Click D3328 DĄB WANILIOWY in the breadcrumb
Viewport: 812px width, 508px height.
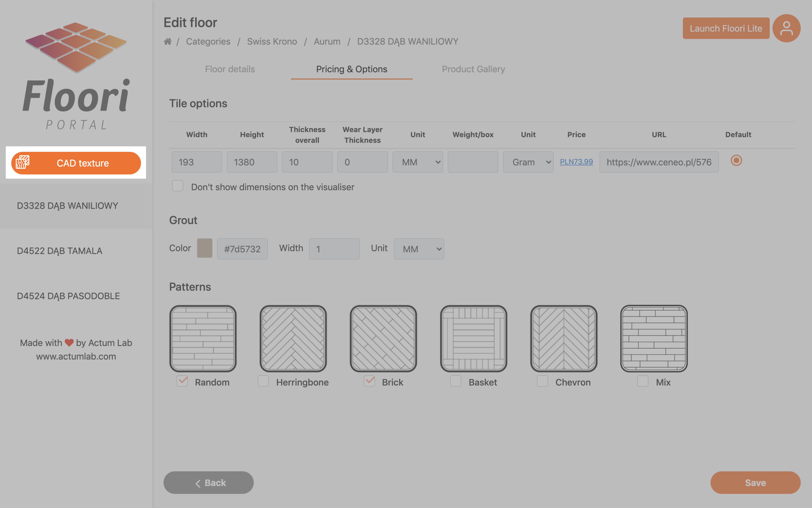coord(408,41)
